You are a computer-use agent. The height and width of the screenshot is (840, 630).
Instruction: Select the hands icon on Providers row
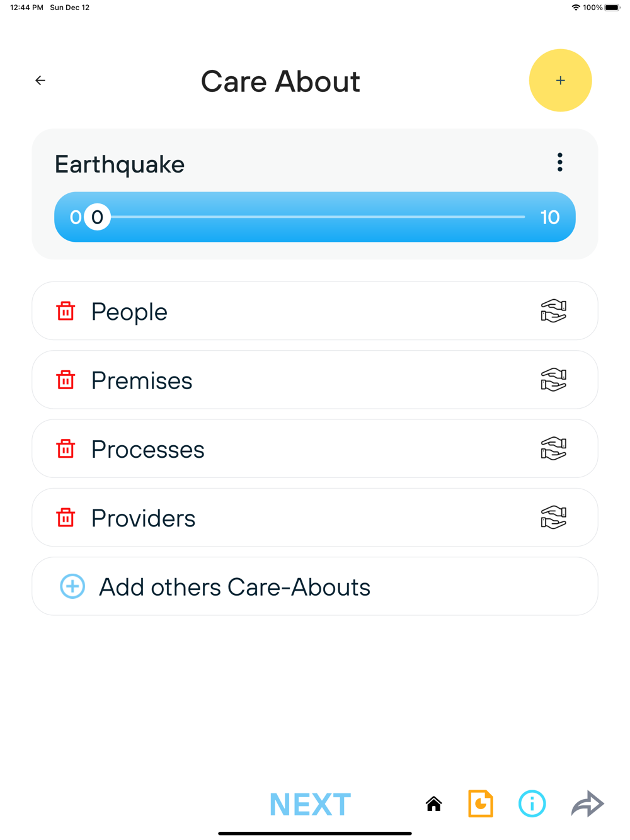point(553,518)
